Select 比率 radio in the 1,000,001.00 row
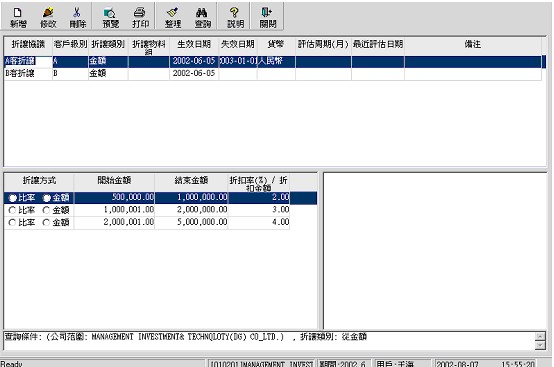This screenshot has width=554, height=367. pyautogui.click(x=12, y=210)
